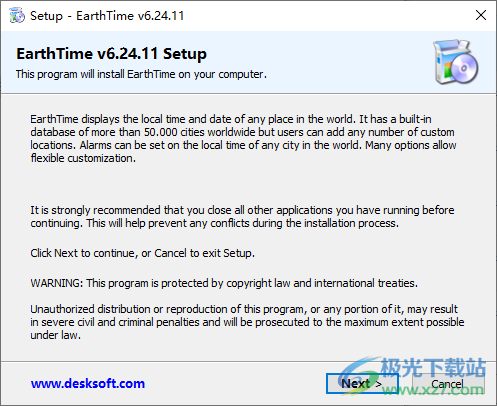Close the Setup window with X

click(481, 15)
